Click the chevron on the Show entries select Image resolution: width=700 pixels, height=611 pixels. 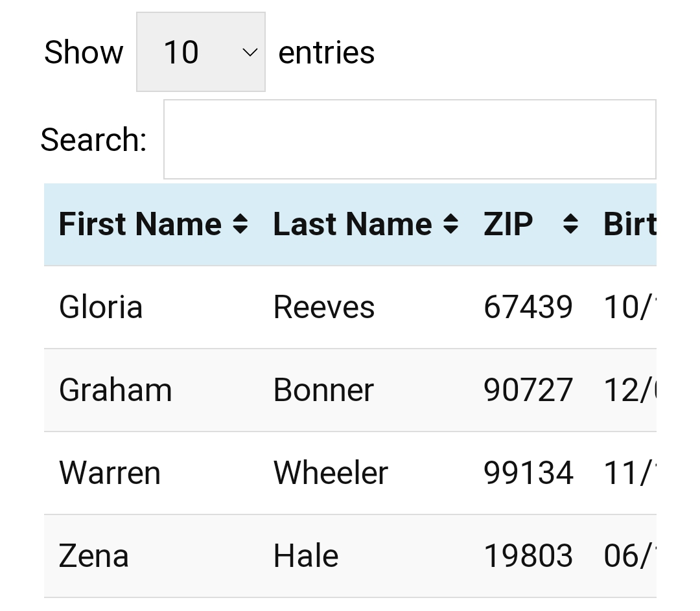[250, 52]
